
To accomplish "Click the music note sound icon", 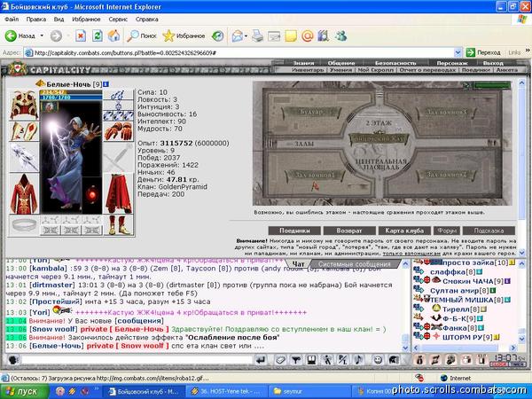I will (x=358, y=360).
